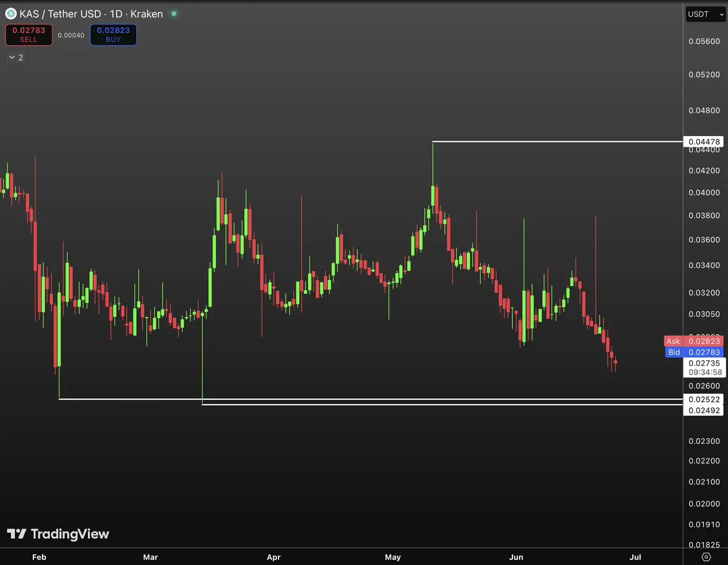Click the 0.00040 spread value
This screenshot has width=728, height=565.
click(71, 35)
